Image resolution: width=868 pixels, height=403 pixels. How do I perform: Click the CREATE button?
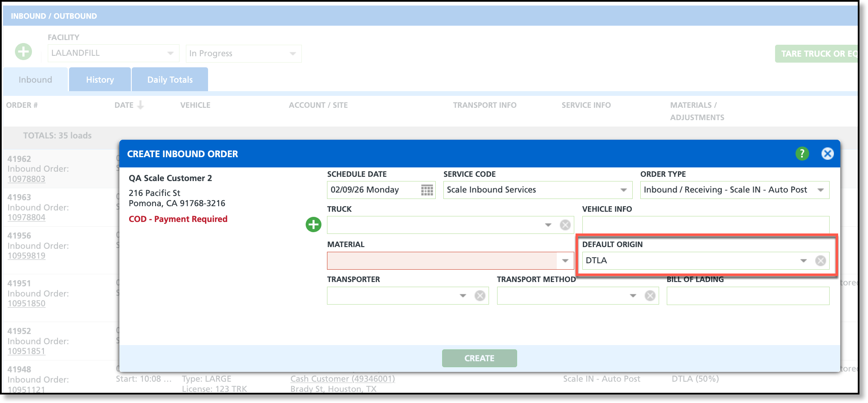(x=480, y=358)
